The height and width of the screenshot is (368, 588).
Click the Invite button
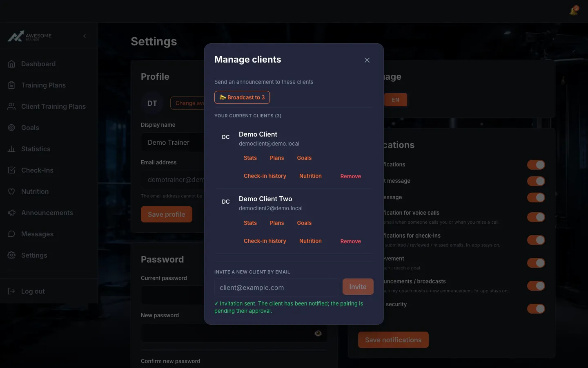tap(358, 287)
